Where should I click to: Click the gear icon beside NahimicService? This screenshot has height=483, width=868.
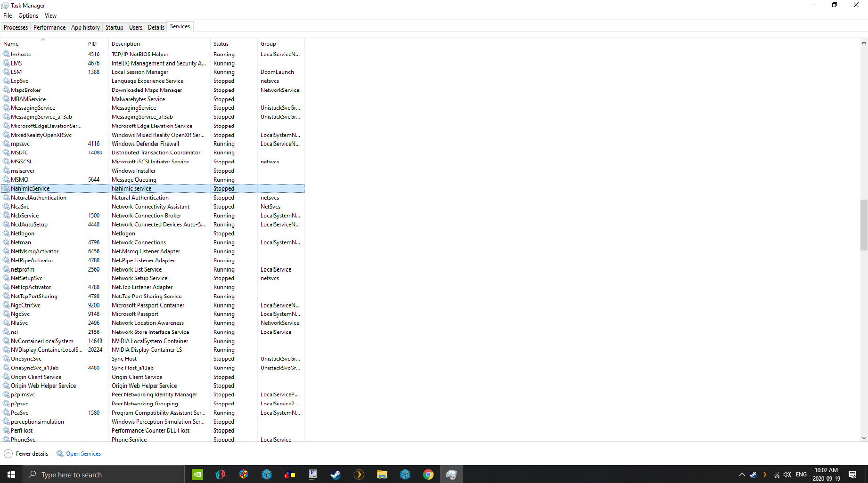[6, 188]
